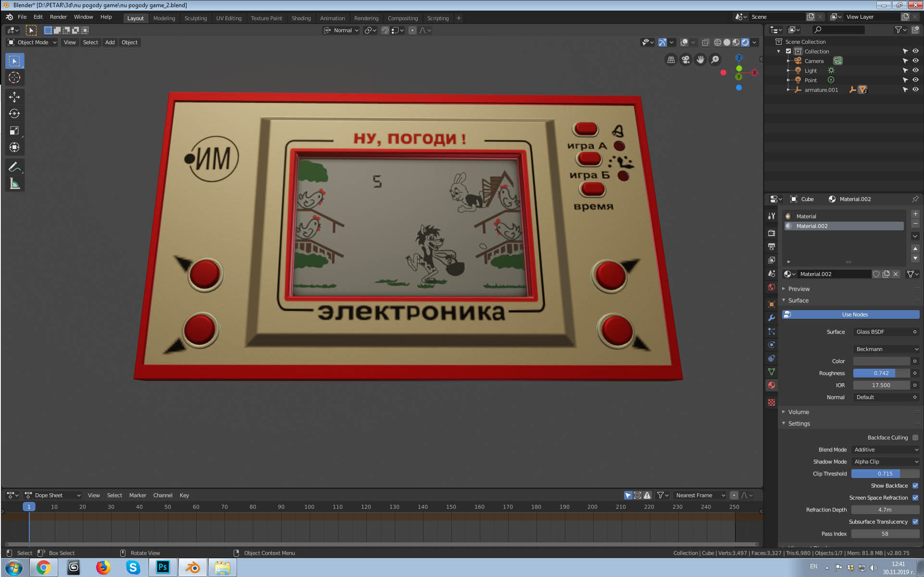
Task: Uncheck Subsurface Translucency
Action: (915, 522)
